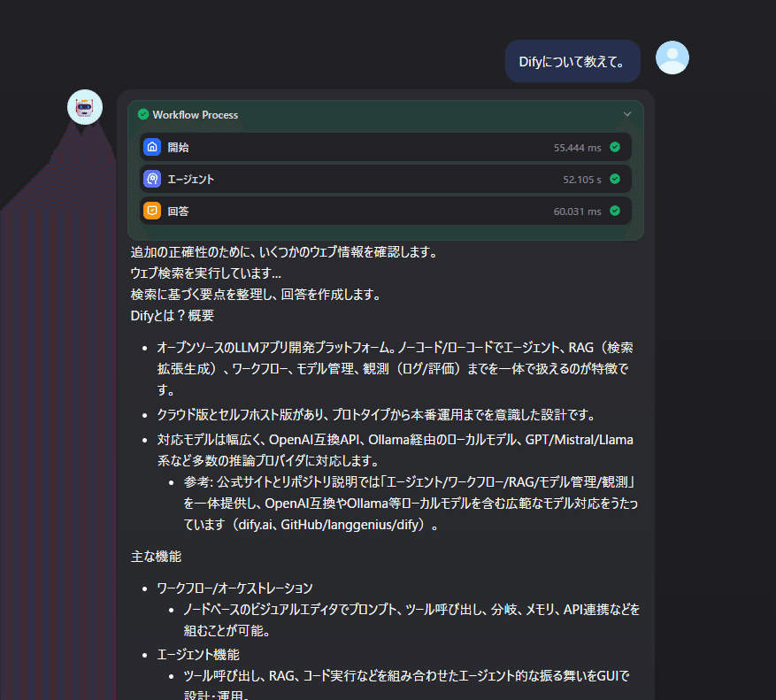Click the success checkmark on the エージェント row
This screenshot has height=700, width=776.
618,179
